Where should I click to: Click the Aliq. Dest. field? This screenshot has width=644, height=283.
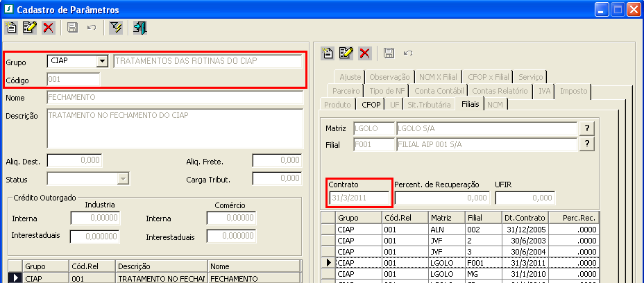point(74,161)
